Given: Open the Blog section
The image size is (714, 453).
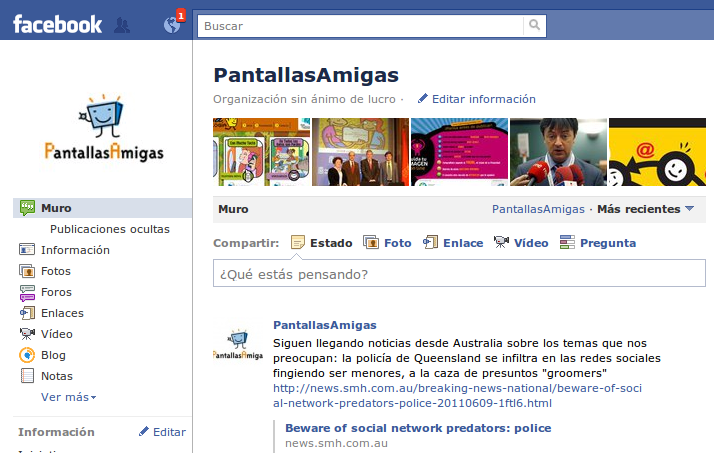Looking at the screenshot, I should (x=53, y=355).
